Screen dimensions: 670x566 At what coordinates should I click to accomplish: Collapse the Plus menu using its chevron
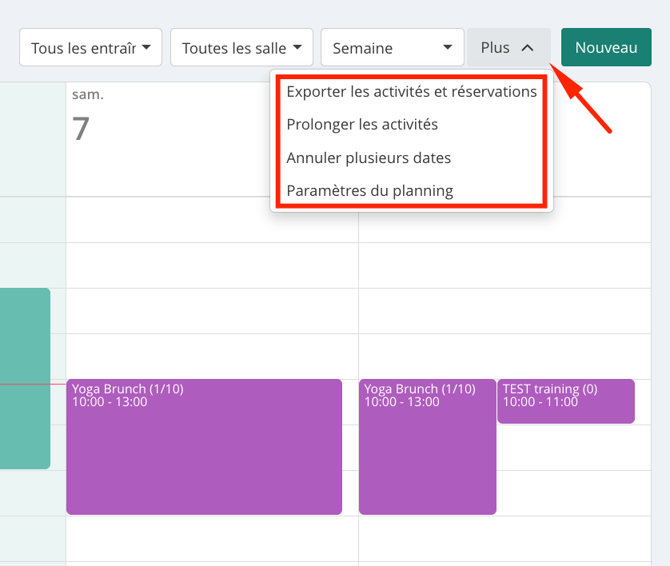pos(527,48)
